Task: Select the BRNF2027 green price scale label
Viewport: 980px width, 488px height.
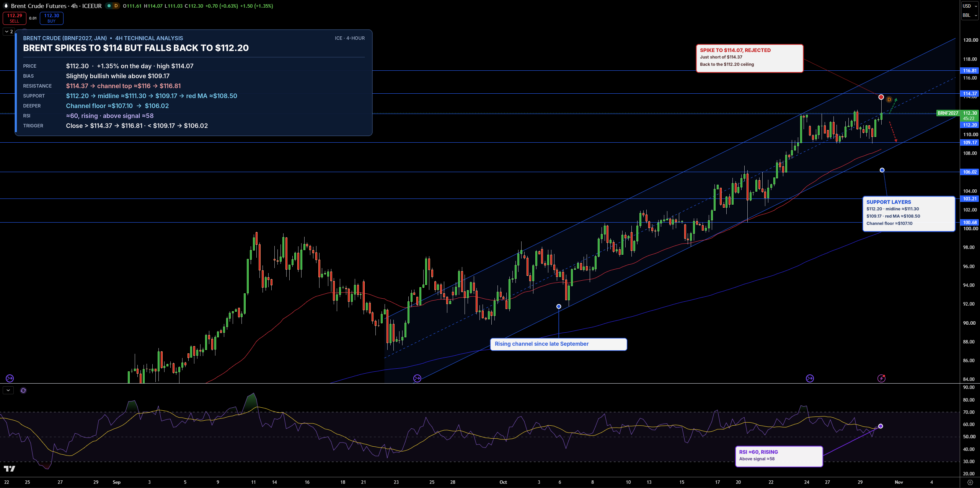Action: tap(948, 113)
